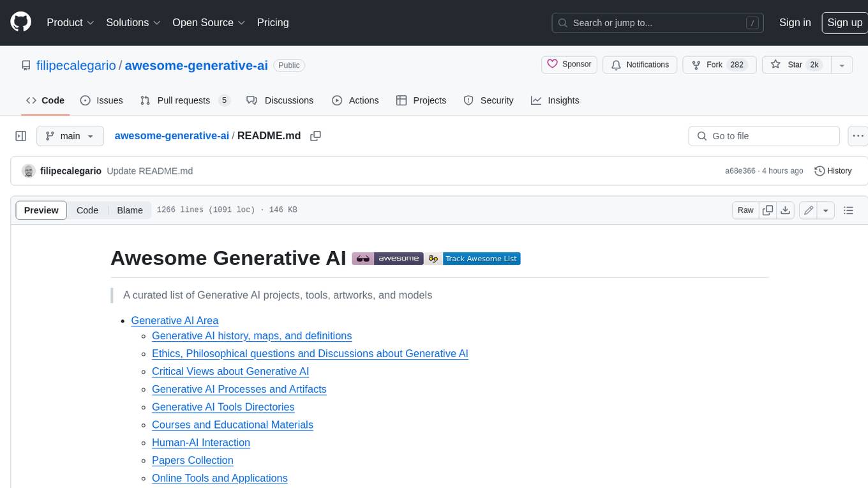Open the Raw file view
Image resolution: width=868 pixels, height=488 pixels.
tap(745, 210)
